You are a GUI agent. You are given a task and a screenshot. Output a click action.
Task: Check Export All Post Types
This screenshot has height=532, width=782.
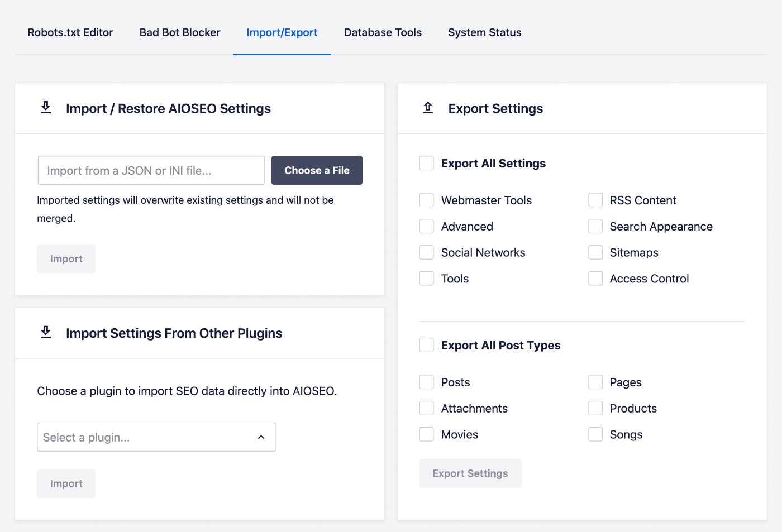427,345
